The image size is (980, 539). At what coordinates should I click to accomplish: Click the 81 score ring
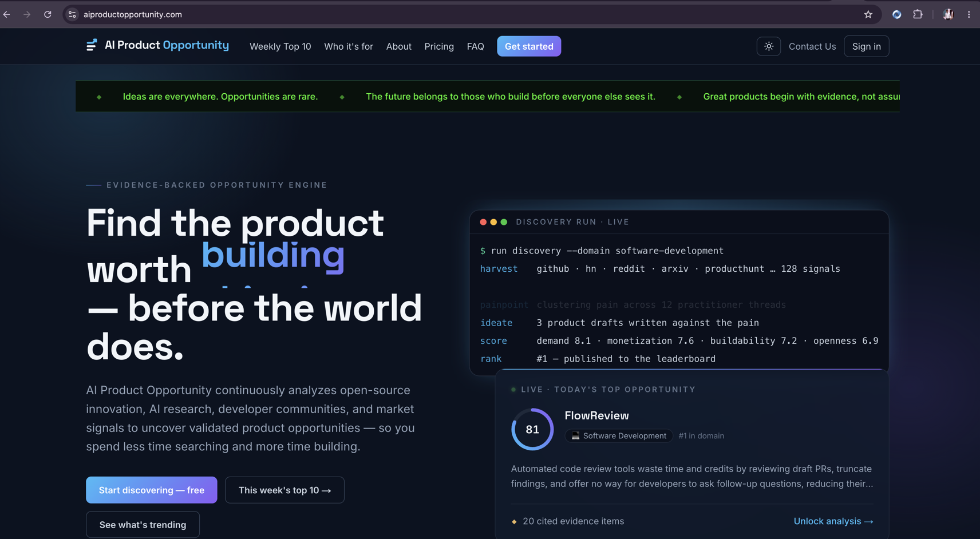pyautogui.click(x=532, y=429)
